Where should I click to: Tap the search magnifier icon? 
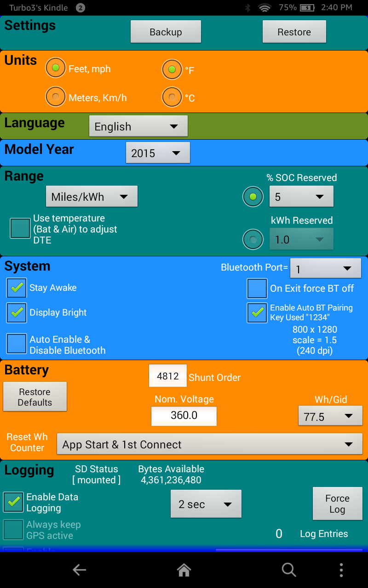289,570
